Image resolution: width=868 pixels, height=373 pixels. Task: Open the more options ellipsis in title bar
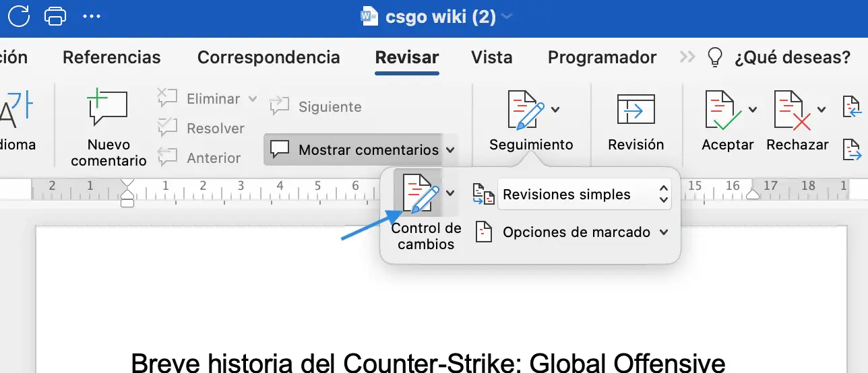[91, 15]
